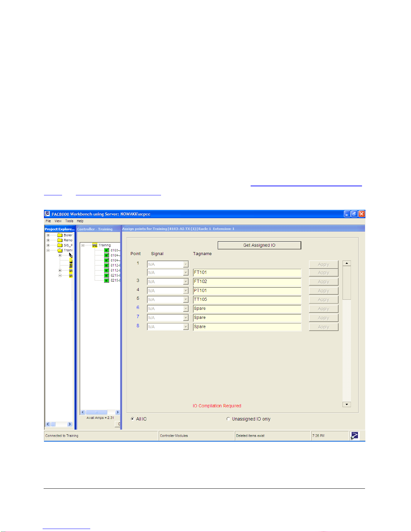Click Apply in the FT102 row
This screenshot has width=411, height=532.
[x=323, y=282]
